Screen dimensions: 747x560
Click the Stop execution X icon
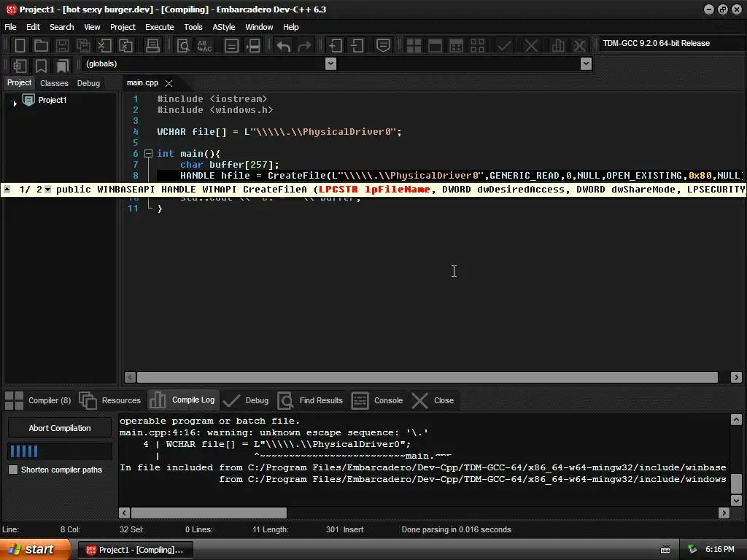coord(531,46)
